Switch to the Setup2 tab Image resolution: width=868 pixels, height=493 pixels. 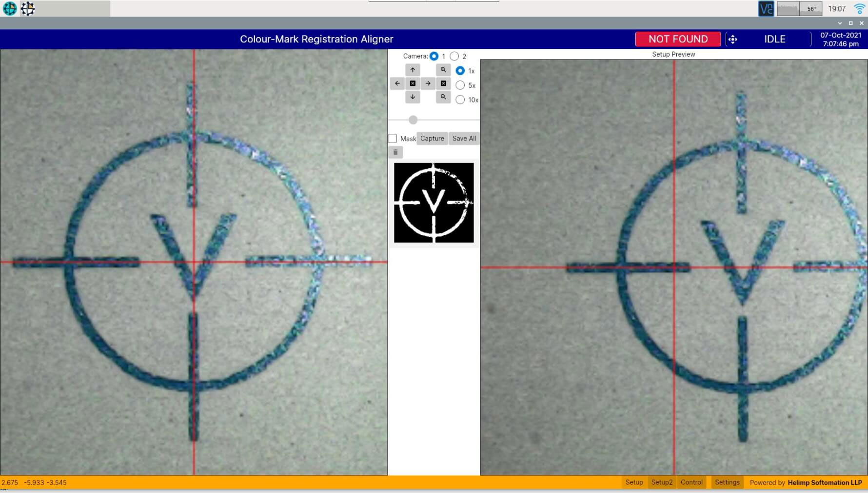point(662,482)
